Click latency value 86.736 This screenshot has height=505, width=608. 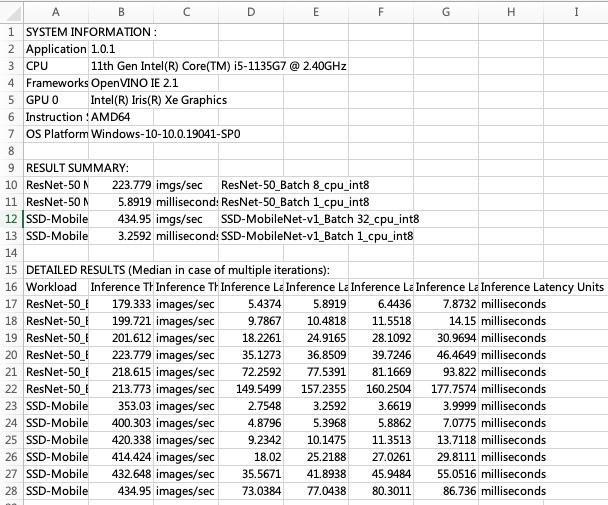tap(446, 491)
